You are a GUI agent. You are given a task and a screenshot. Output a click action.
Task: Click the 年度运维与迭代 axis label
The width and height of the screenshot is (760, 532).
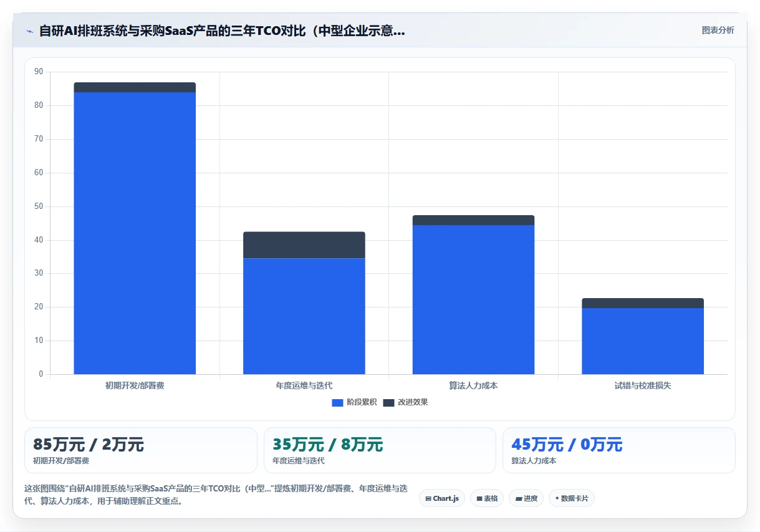[304, 385]
